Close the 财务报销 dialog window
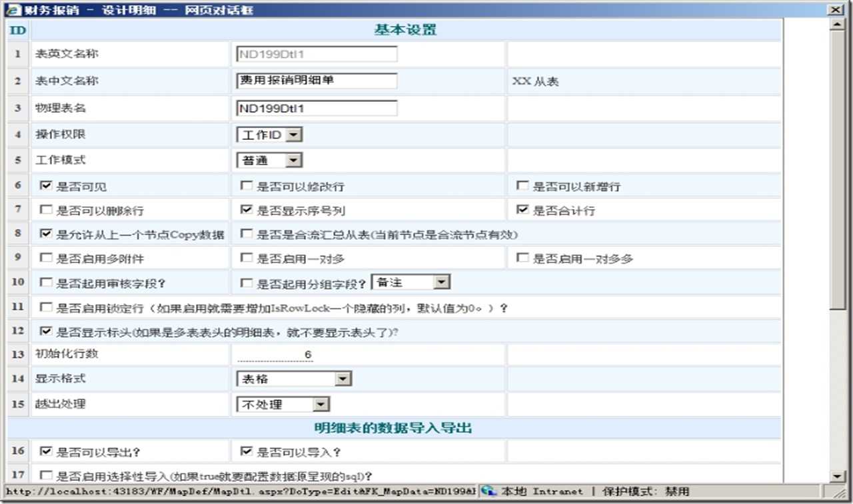 pyautogui.click(x=834, y=10)
